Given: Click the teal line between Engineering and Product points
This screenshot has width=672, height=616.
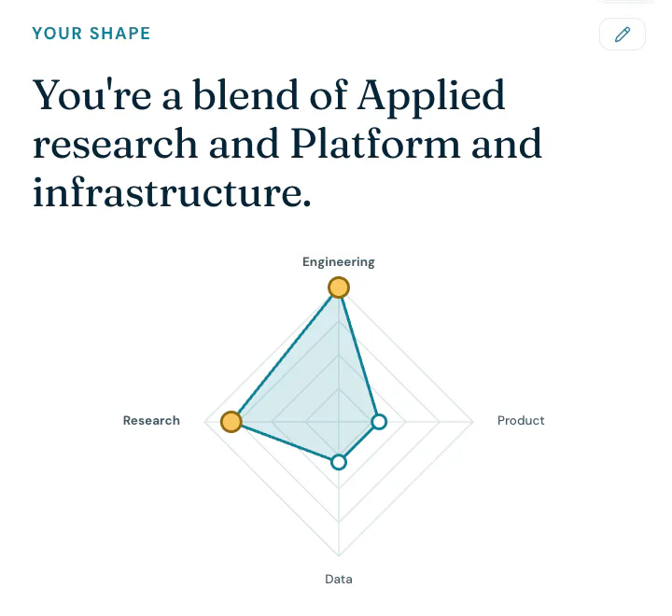Looking at the screenshot, I should pos(359,355).
